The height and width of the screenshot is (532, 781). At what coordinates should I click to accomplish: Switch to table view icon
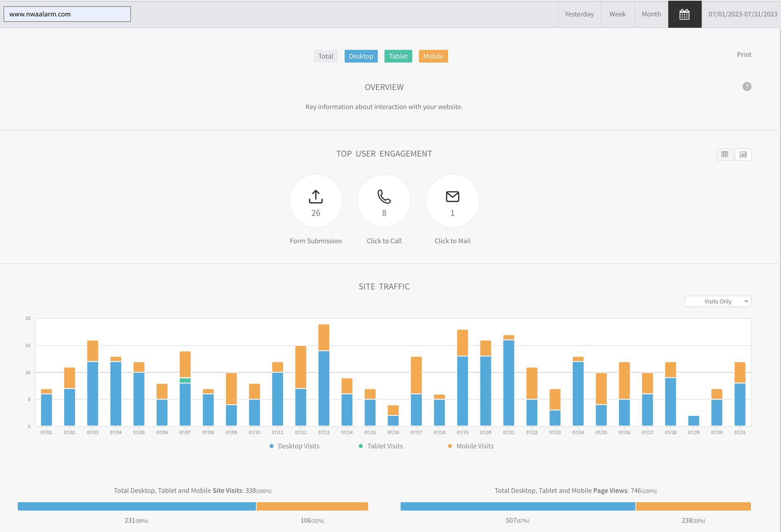pos(725,155)
